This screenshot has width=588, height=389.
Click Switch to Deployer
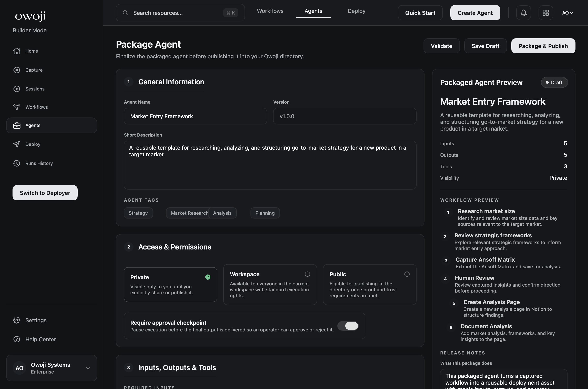[45, 193]
